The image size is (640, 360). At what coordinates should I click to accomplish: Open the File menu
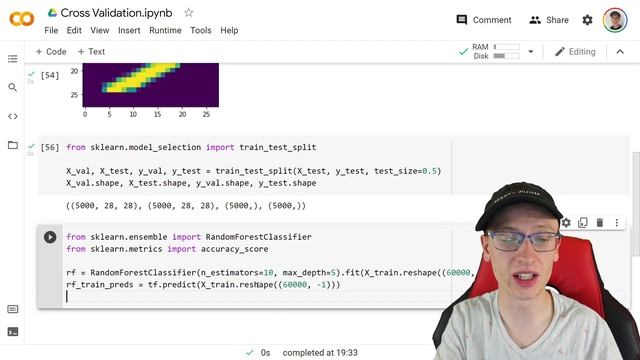point(51,30)
